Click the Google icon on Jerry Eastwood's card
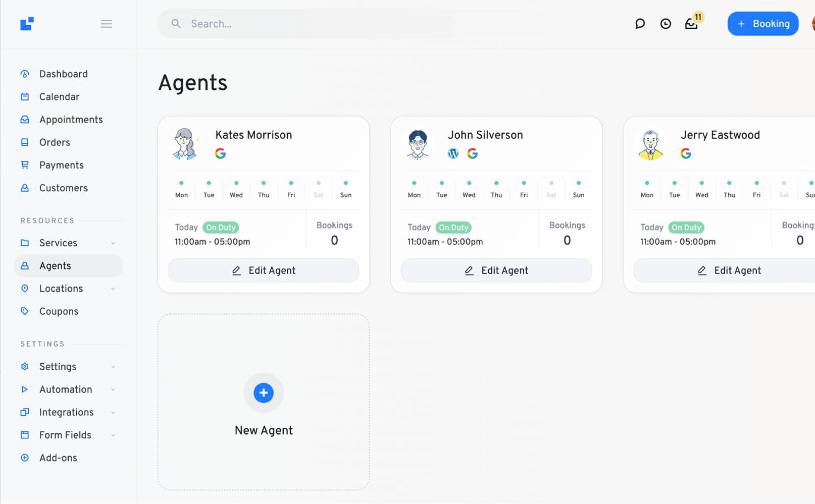This screenshot has width=815, height=504. click(686, 153)
